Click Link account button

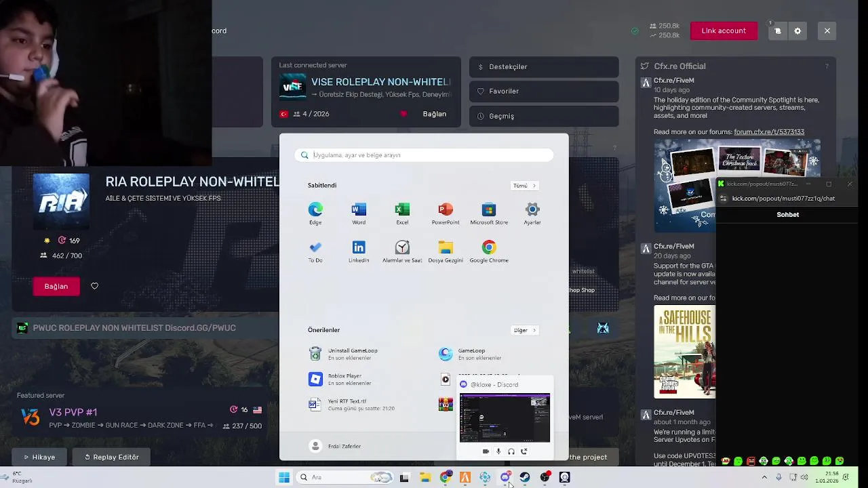coord(724,30)
